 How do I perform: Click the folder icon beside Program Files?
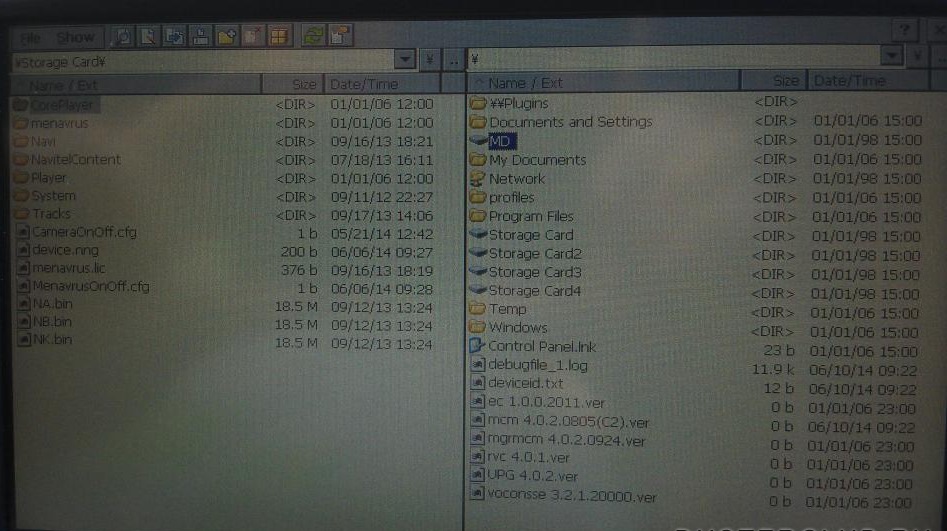[x=478, y=216]
